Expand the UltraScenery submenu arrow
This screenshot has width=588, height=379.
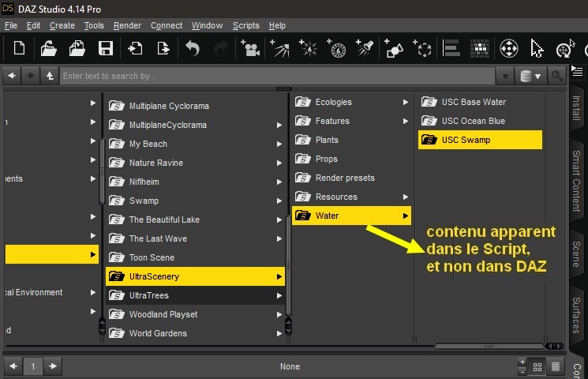coord(279,276)
